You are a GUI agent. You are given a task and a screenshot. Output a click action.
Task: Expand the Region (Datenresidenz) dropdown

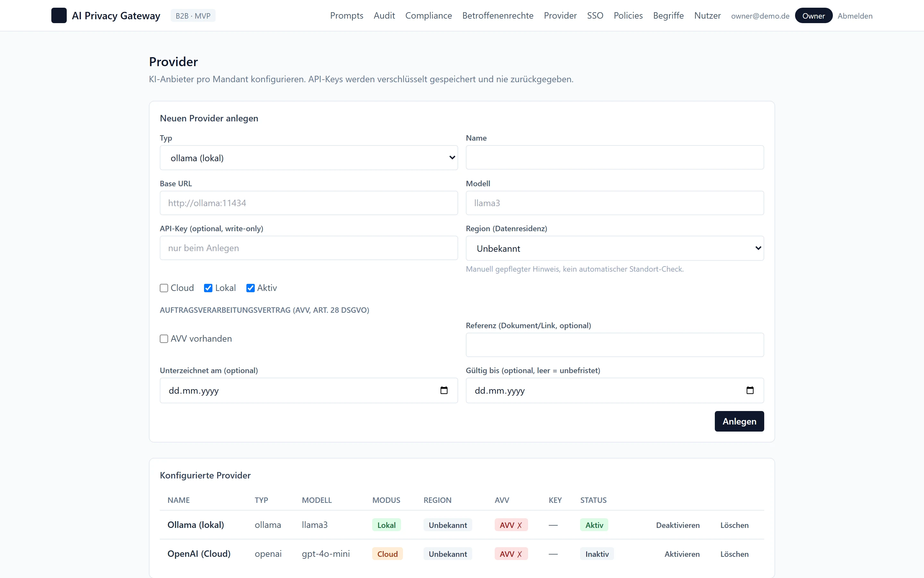(x=615, y=248)
